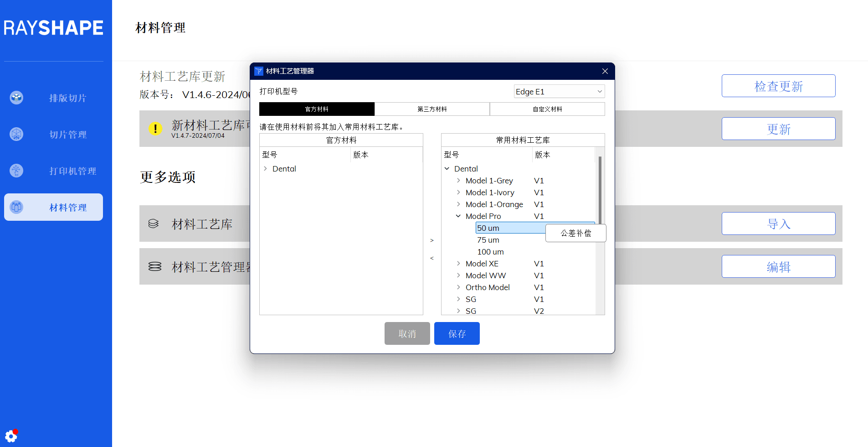Expand Dental in the 官方材料 list

(x=265, y=169)
